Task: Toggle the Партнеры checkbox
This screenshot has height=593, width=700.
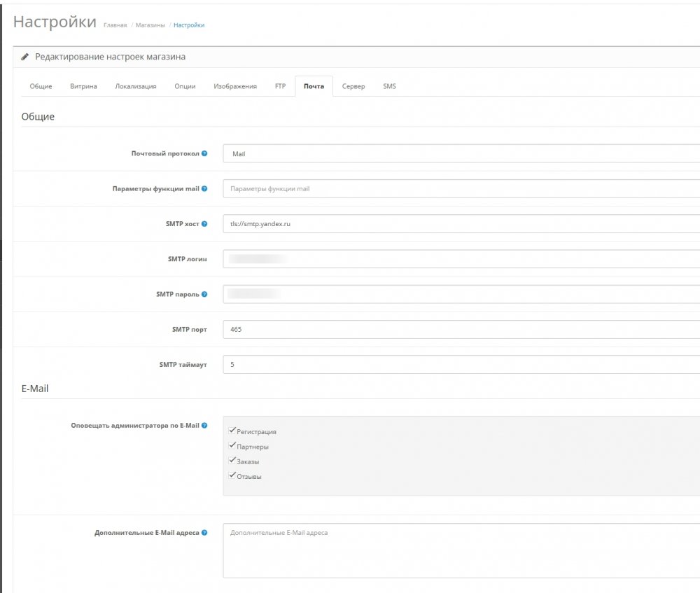Action: coord(232,445)
